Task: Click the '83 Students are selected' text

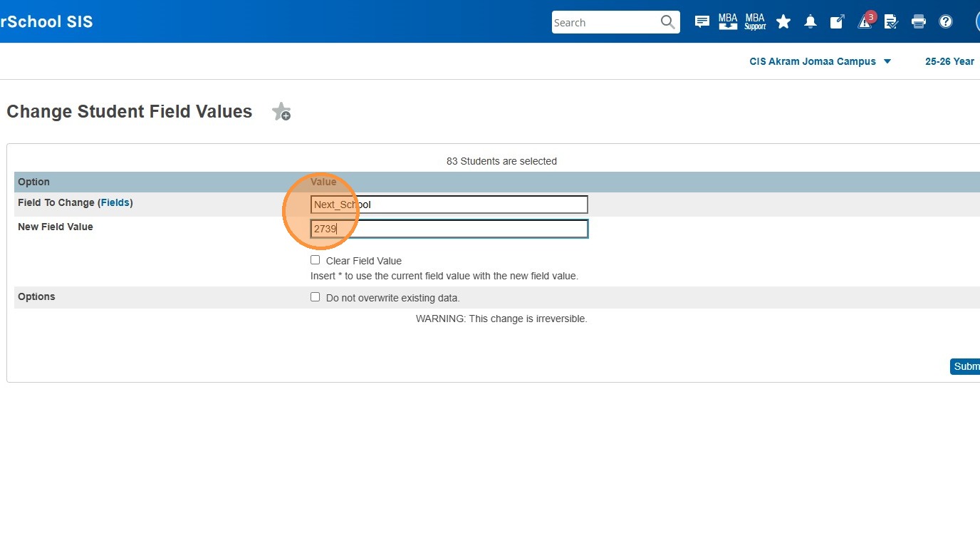Action: tap(501, 161)
